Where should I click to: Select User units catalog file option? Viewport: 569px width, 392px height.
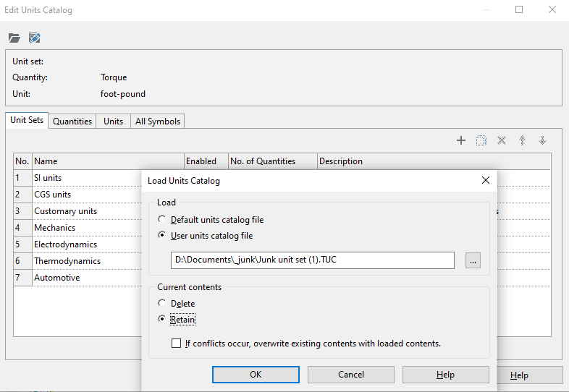click(162, 236)
